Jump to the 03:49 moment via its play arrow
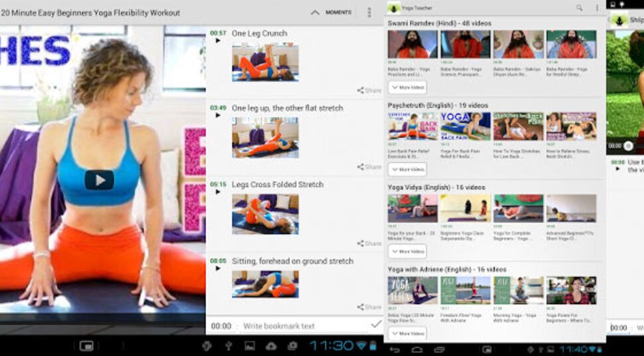Image resolution: width=644 pixels, height=356 pixels. [x=218, y=116]
